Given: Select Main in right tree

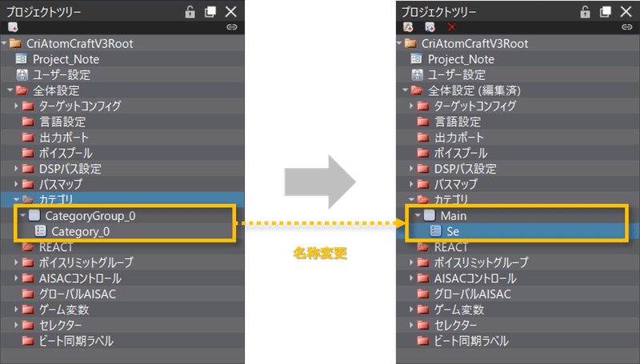Looking at the screenshot, I should click(454, 216).
